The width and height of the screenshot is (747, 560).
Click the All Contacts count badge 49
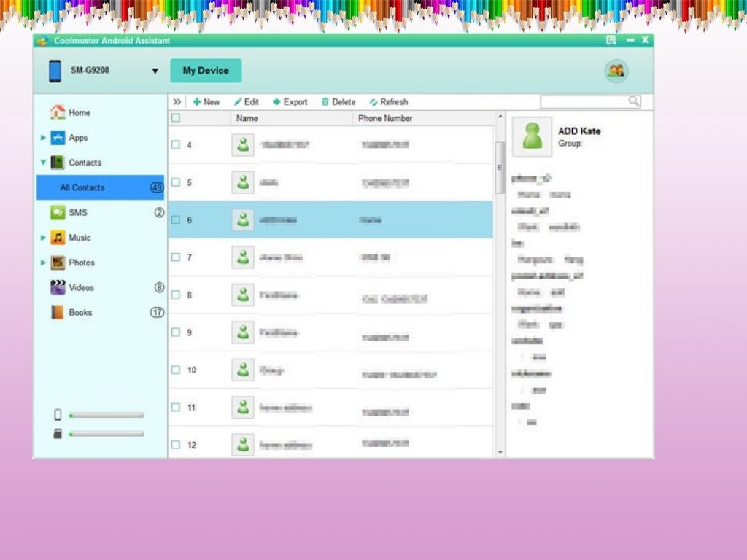pyautogui.click(x=157, y=187)
